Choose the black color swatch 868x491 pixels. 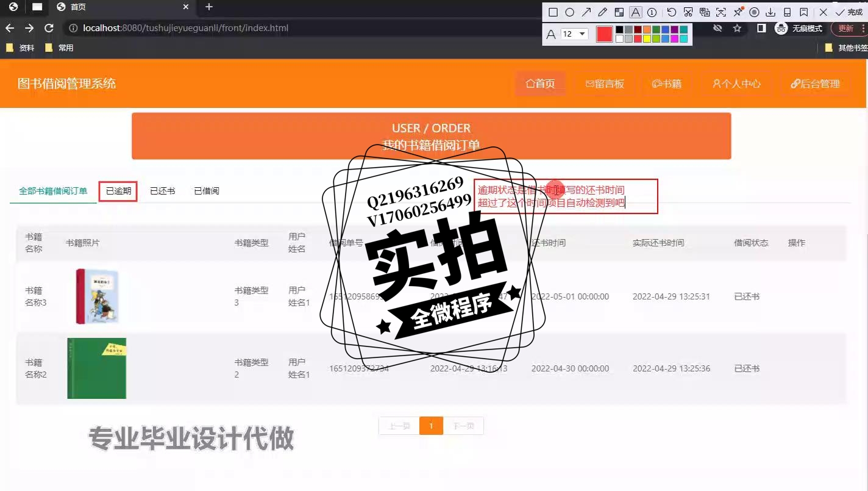(x=620, y=29)
